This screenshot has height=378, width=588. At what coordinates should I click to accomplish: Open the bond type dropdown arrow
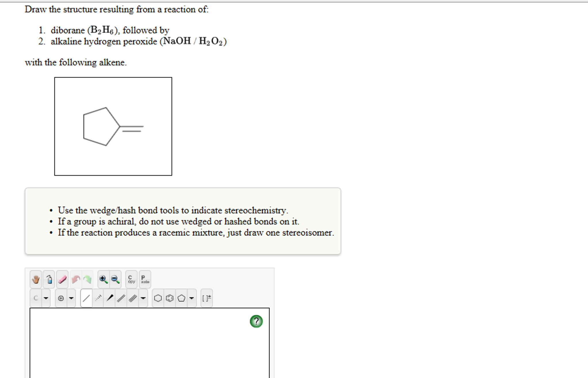[143, 298]
